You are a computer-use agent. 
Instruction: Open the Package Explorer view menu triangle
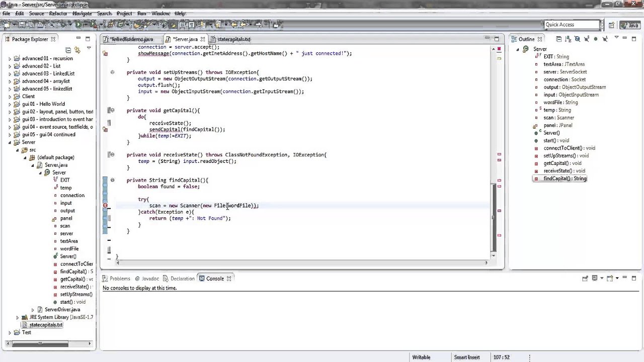tap(89, 48)
